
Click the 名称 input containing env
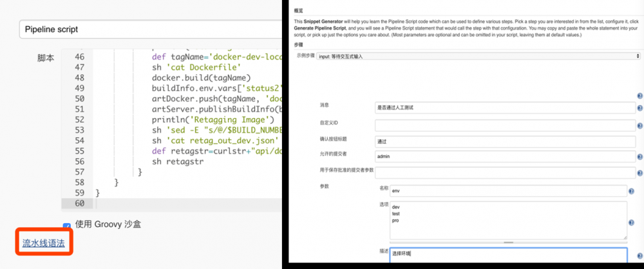click(x=509, y=191)
